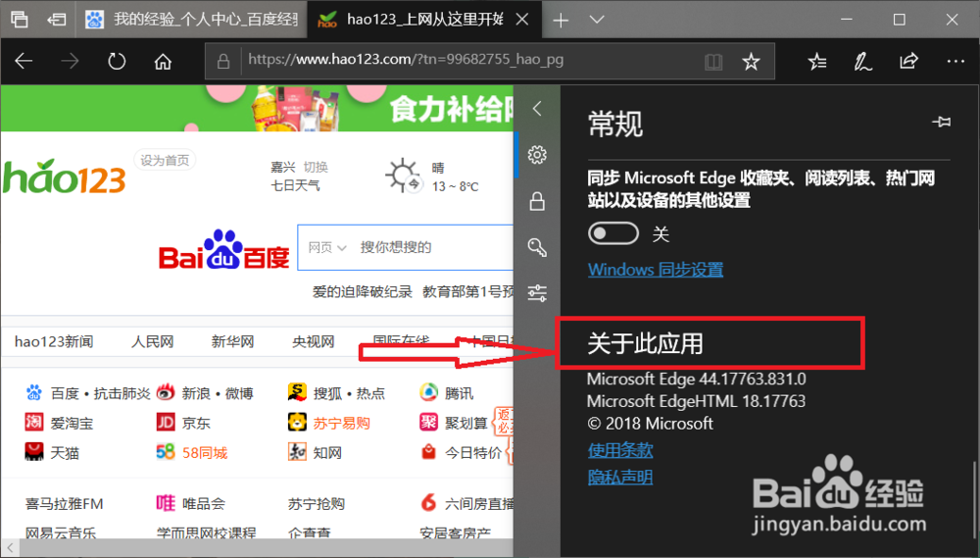
Task: Click the browser forward arrow
Action: [x=70, y=62]
